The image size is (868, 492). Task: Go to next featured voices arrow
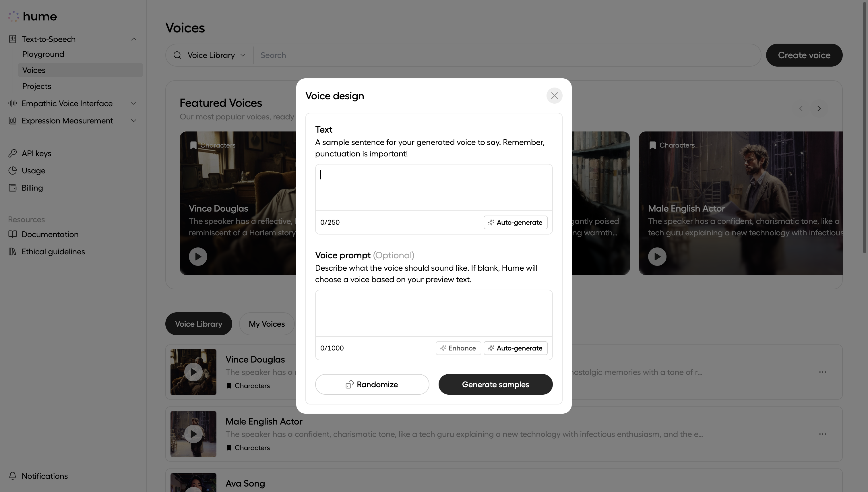[819, 109]
